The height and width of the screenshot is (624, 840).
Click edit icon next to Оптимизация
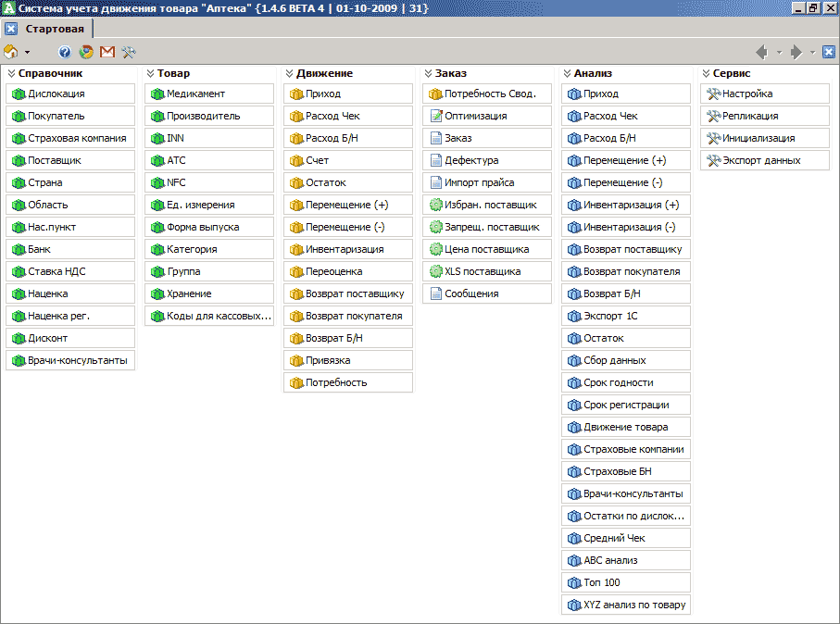coord(436,116)
